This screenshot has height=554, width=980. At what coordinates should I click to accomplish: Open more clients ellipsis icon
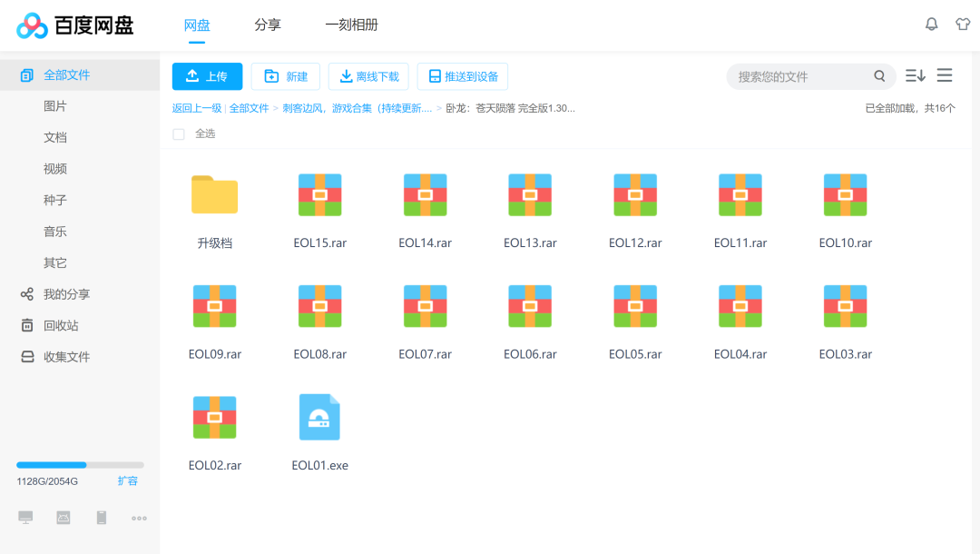coord(139,518)
